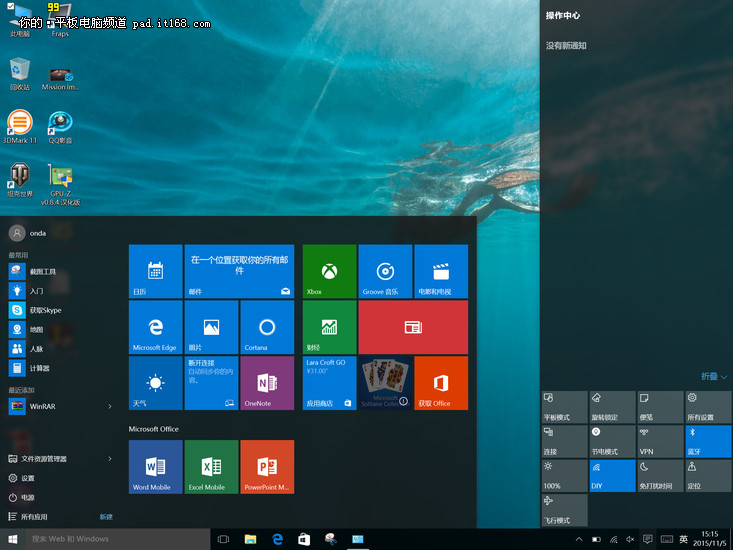Click the 15:15 clock date
This screenshot has height=550, width=733.
point(709,539)
